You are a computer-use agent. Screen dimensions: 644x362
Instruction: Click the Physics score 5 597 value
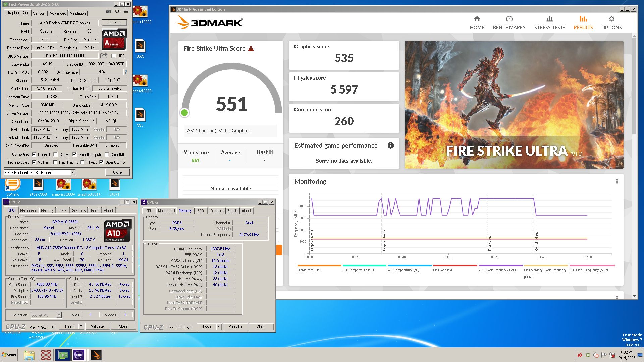(x=344, y=90)
